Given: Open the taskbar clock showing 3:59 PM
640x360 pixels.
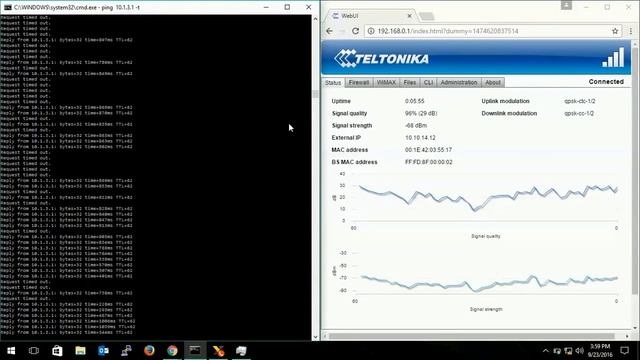Looking at the screenshot, I should pyautogui.click(x=600, y=351).
